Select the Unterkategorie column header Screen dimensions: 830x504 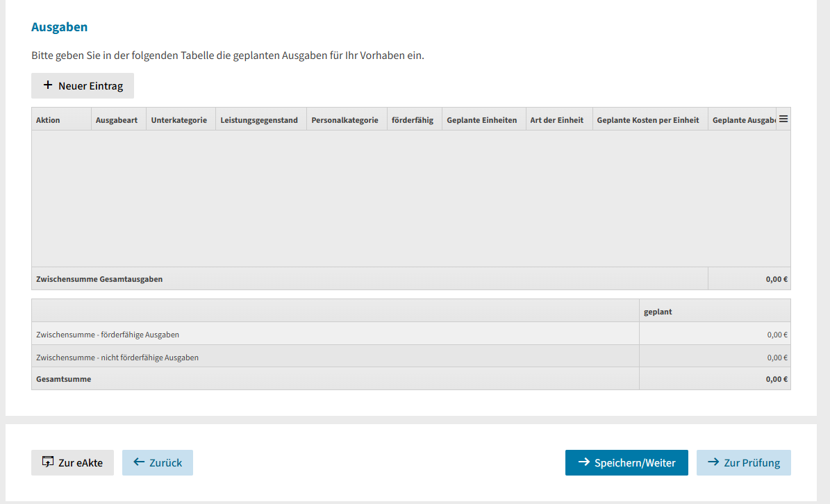point(179,120)
